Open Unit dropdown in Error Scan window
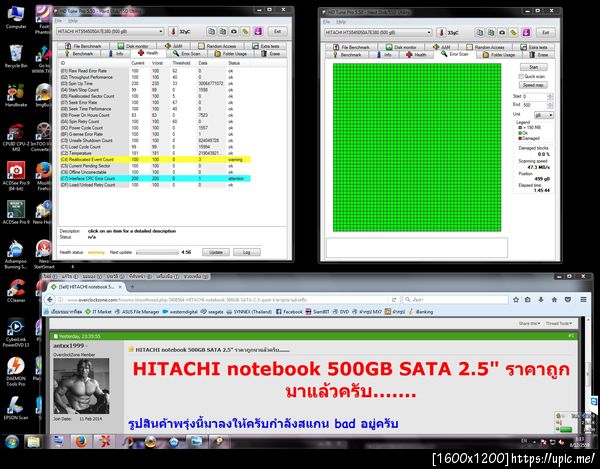The height and width of the screenshot is (469, 600). (544, 115)
